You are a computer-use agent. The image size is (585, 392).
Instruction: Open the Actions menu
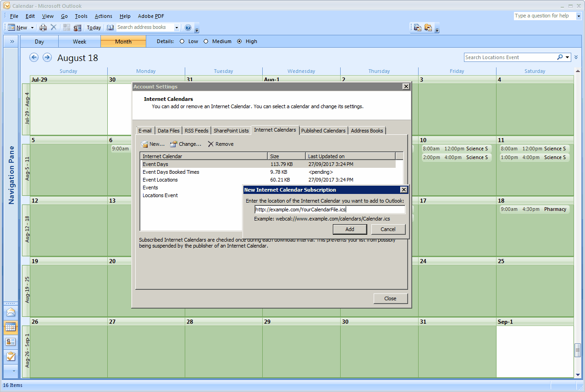point(103,16)
